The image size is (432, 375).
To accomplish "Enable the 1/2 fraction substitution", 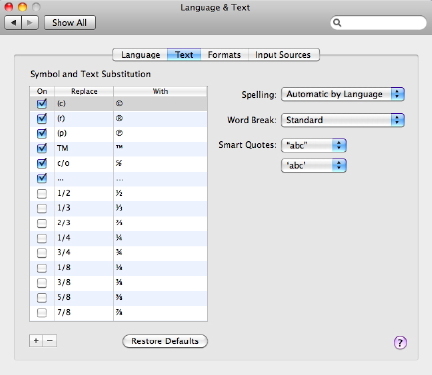I will [42, 193].
